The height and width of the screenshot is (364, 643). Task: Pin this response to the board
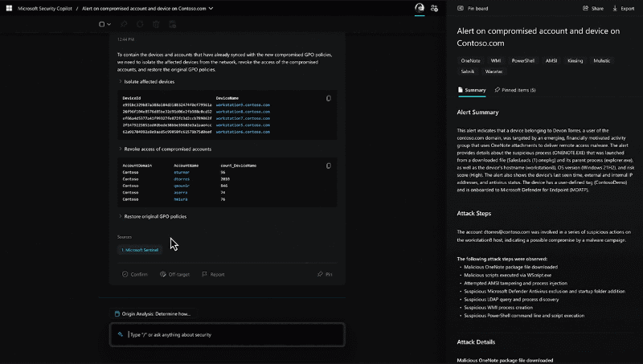(326, 274)
